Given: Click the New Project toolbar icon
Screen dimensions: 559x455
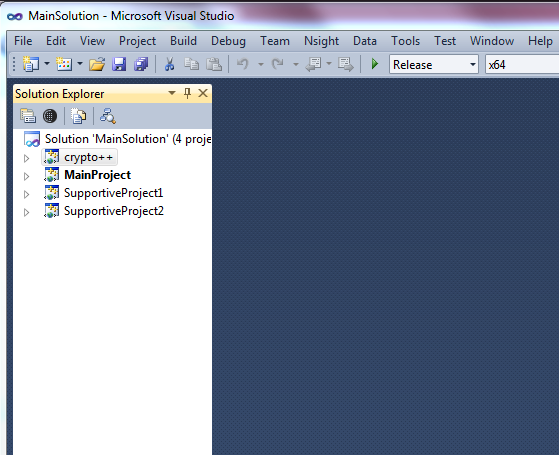Looking at the screenshot, I should point(31,64).
